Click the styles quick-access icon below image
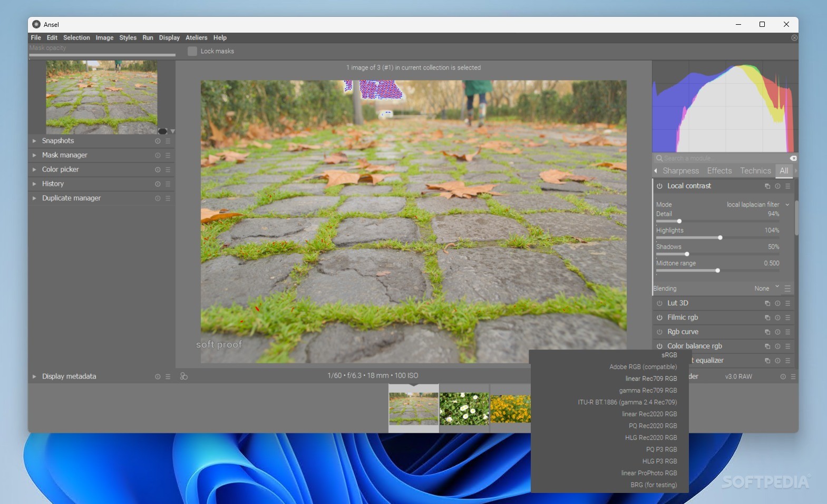Image resolution: width=827 pixels, height=504 pixels. (x=184, y=376)
